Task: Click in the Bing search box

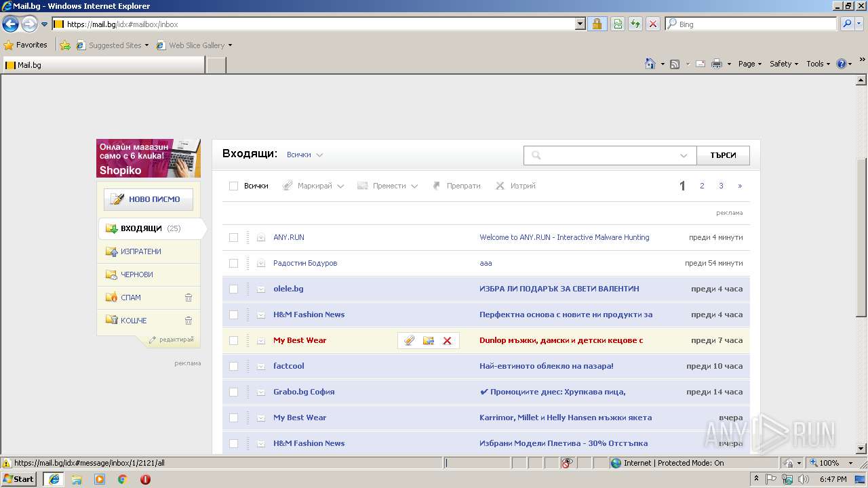Action: coord(751,24)
